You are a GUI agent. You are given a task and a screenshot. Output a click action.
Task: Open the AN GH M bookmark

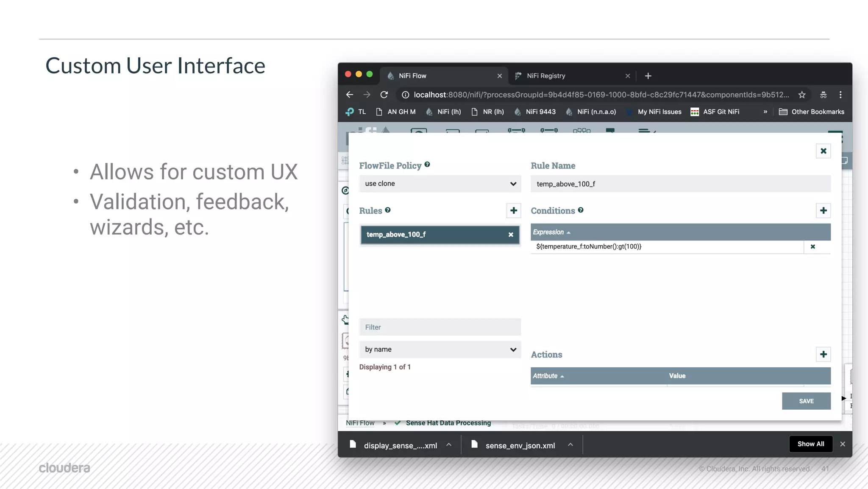point(396,112)
